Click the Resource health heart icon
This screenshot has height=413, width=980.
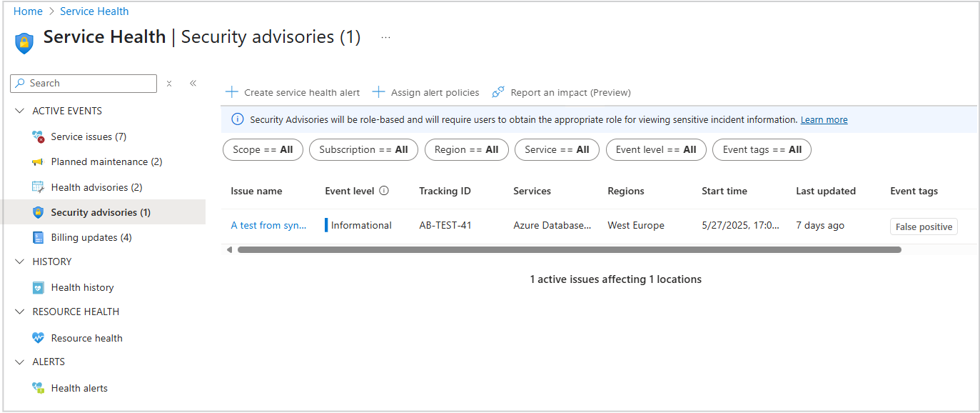[39, 338]
